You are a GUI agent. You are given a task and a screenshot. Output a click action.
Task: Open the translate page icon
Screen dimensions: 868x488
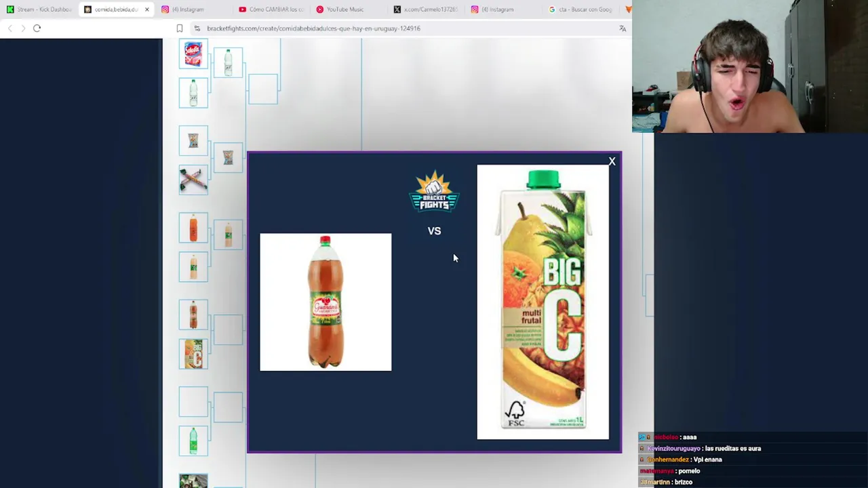point(623,28)
